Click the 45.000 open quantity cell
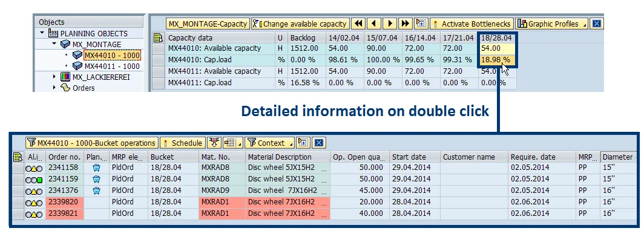644x231 pixels. (x=360, y=191)
